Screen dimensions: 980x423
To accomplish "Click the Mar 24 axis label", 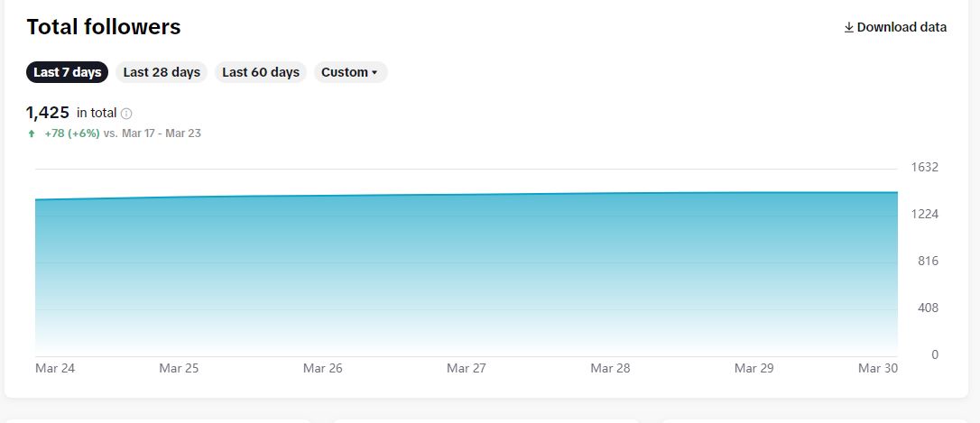I will (x=55, y=369).
